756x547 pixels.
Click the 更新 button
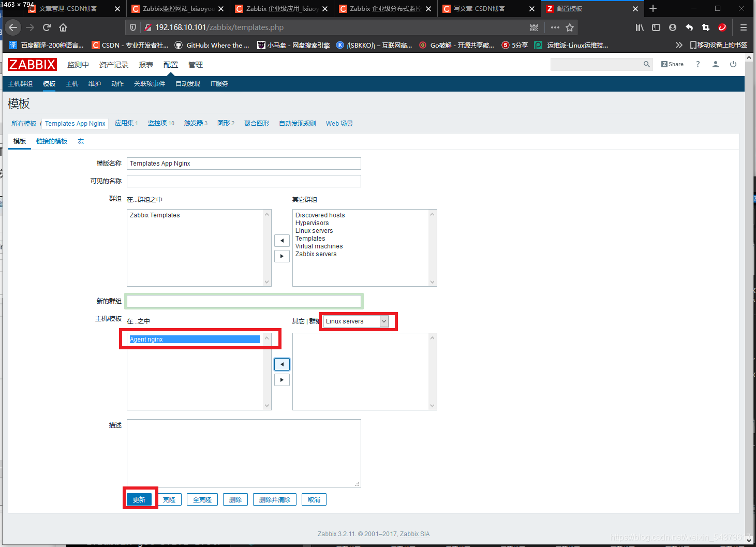tap(139, 499)
